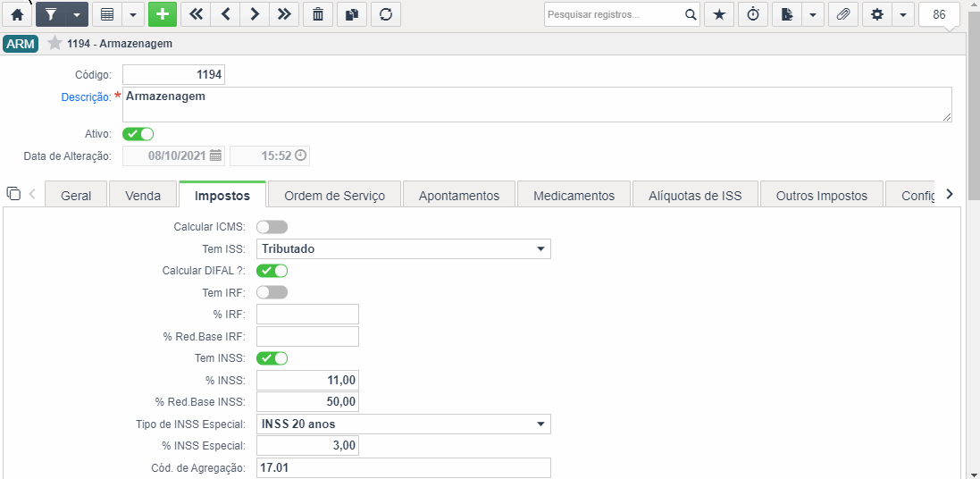Enable the Tem IRF switch
The width and height of the screenshot is (980, 479).
click(272, 292)
